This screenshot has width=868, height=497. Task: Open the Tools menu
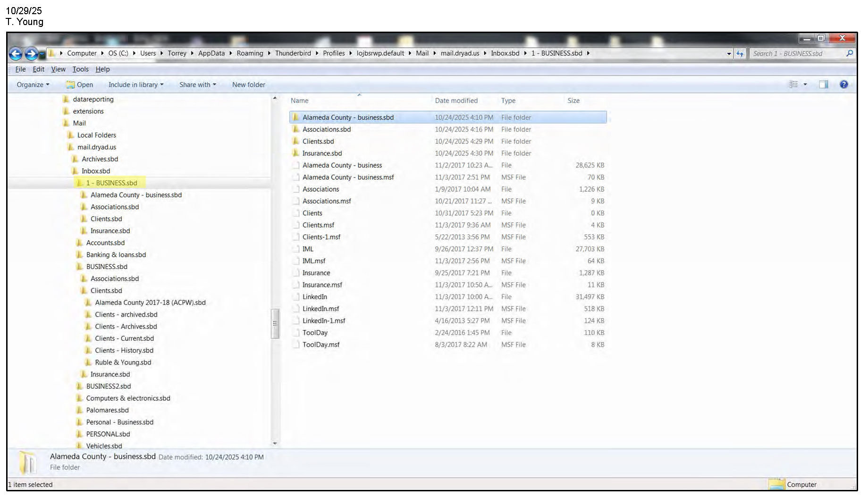(x=80, y=69)
